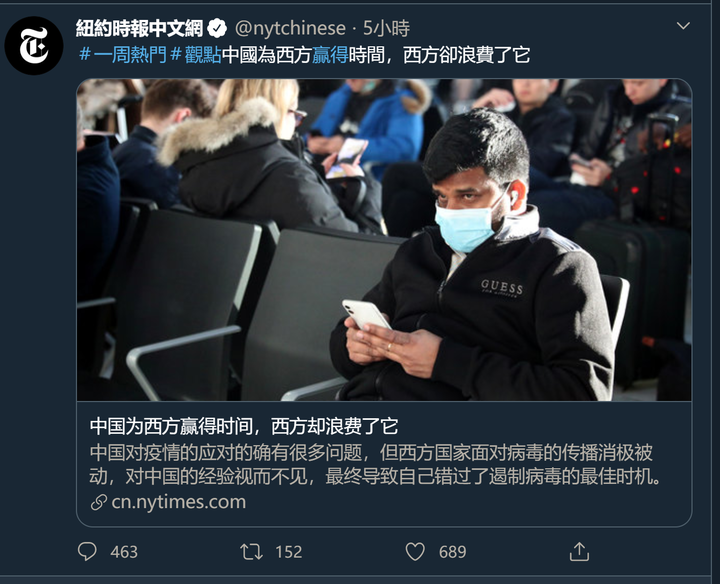Image resolution: width=720 pixels, height=584 pixels.
Task: Open the share tweet upload icon
Action: click(x=579, y=551)
